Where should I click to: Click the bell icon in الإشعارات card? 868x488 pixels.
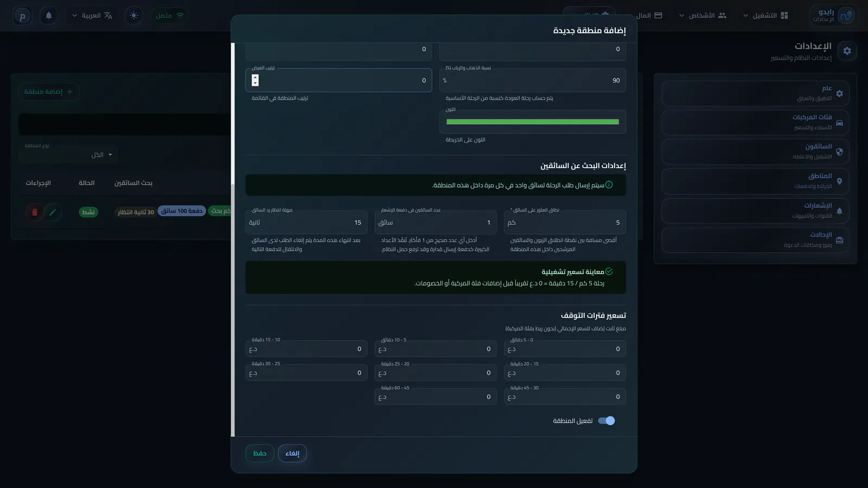pos(839,211)
